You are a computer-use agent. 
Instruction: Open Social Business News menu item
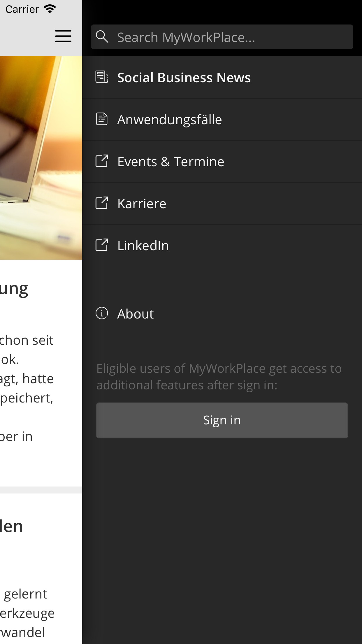pos(184,78)
